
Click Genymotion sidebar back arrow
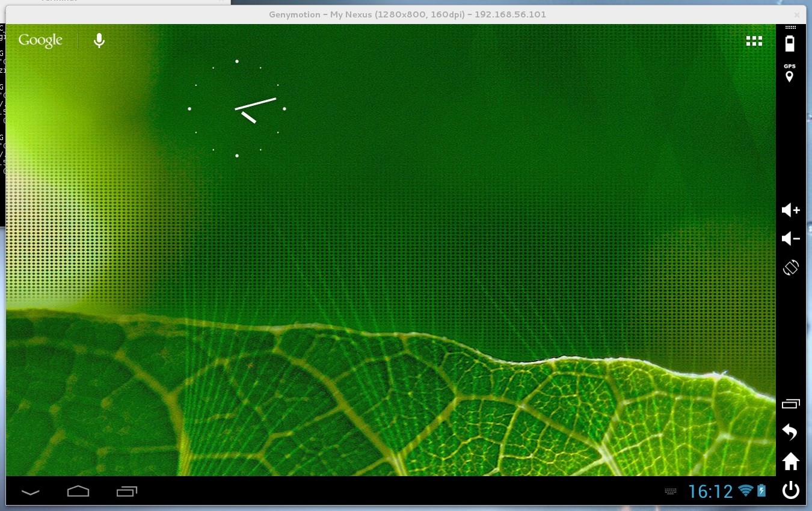pyautogui.click(x=790, y=432)
